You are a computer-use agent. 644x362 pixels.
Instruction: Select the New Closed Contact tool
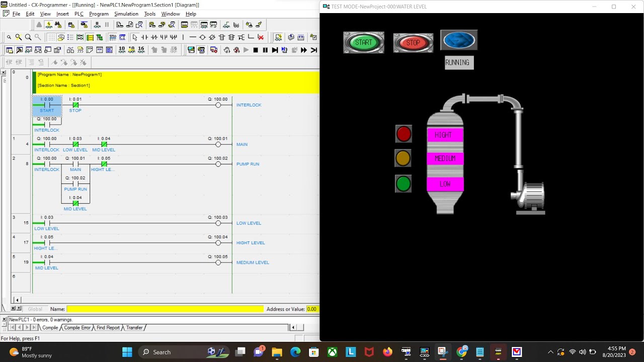(154, 37)
